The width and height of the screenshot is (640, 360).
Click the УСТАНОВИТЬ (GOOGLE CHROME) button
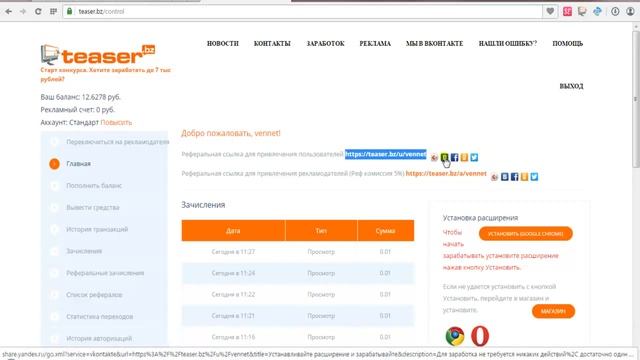[526, 233]
